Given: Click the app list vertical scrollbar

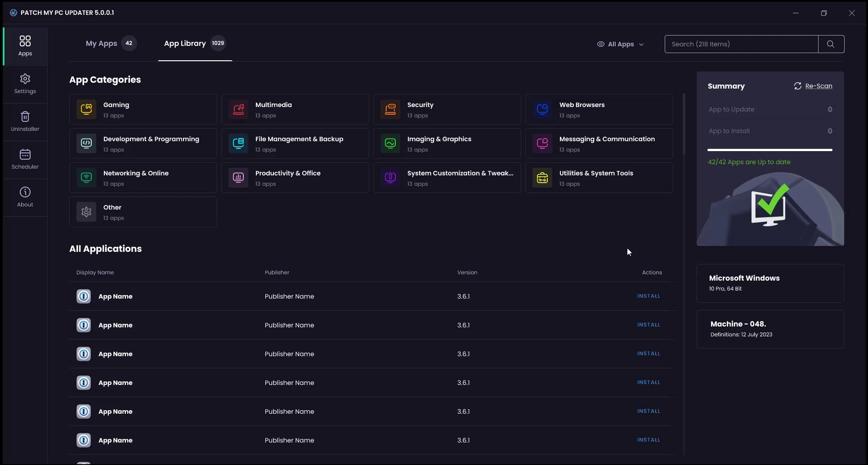Looking at the screenshot, I should click(x=684, y=126).
